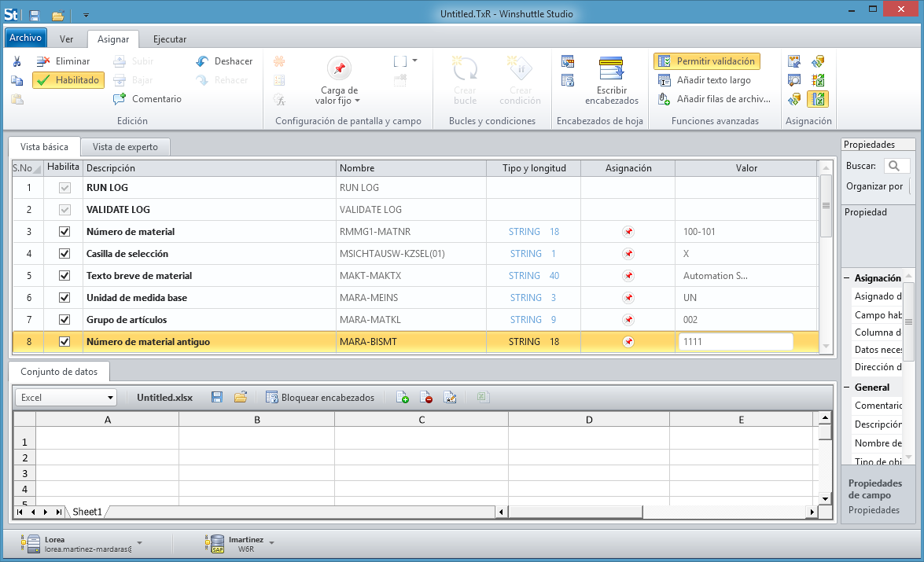Click the spreadsheet horizontal scrollbar thumb

click(575, 512)
